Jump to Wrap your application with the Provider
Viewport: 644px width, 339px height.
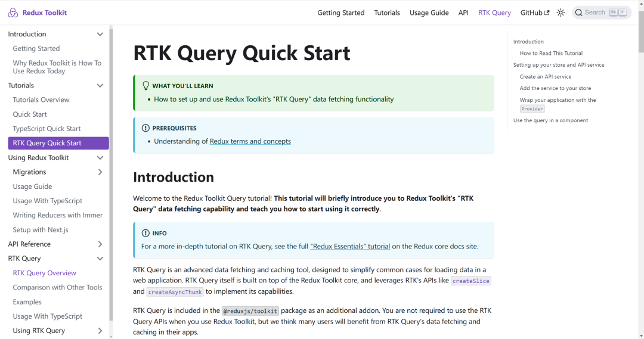click(x=558, y=104)
